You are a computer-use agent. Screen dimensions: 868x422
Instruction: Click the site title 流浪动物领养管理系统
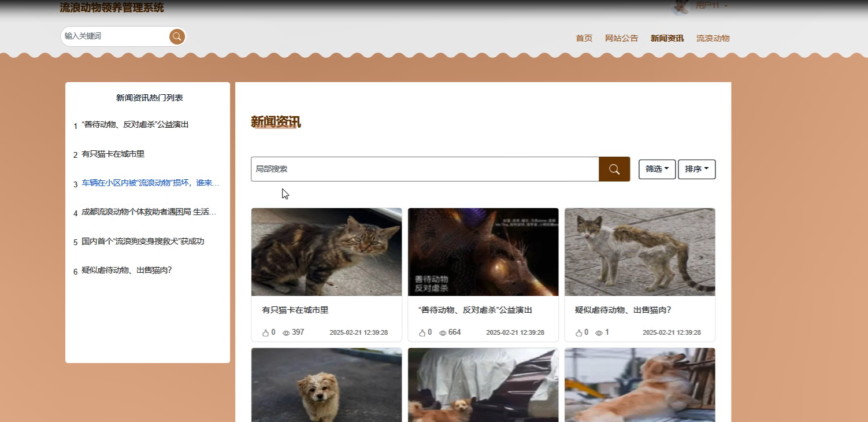click(x=112, y=8)
